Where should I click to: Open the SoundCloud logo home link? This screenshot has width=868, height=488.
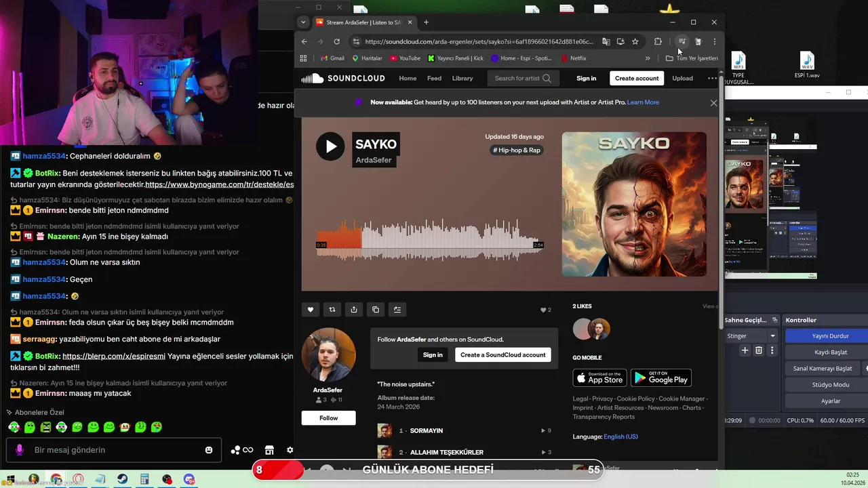(x=343, y=78)
